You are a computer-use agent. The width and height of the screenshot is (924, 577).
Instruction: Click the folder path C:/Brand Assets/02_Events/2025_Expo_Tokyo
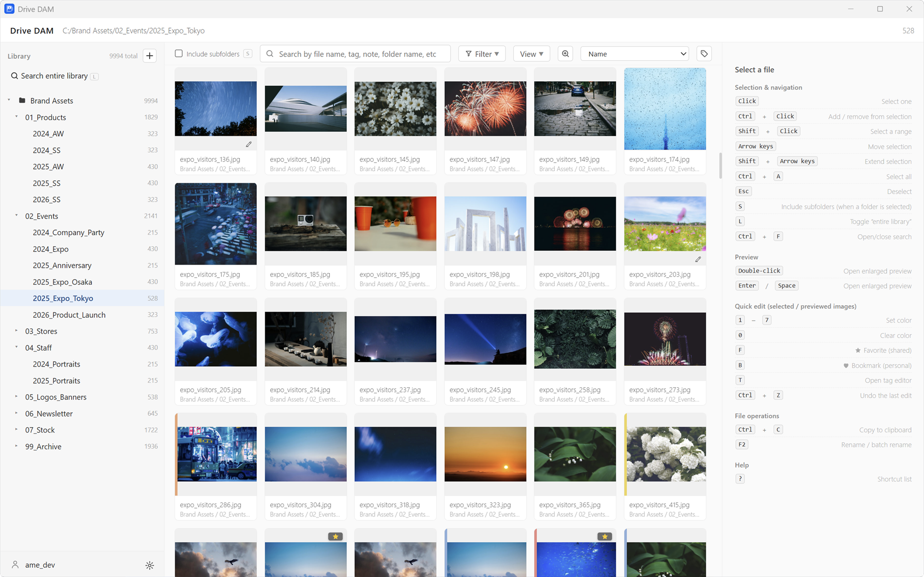[x=133, y=30]
